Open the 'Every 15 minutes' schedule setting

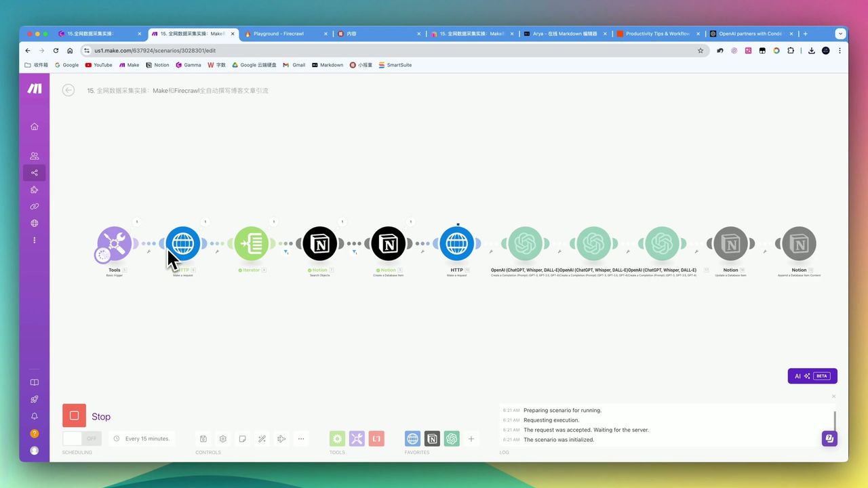[142, 439]
